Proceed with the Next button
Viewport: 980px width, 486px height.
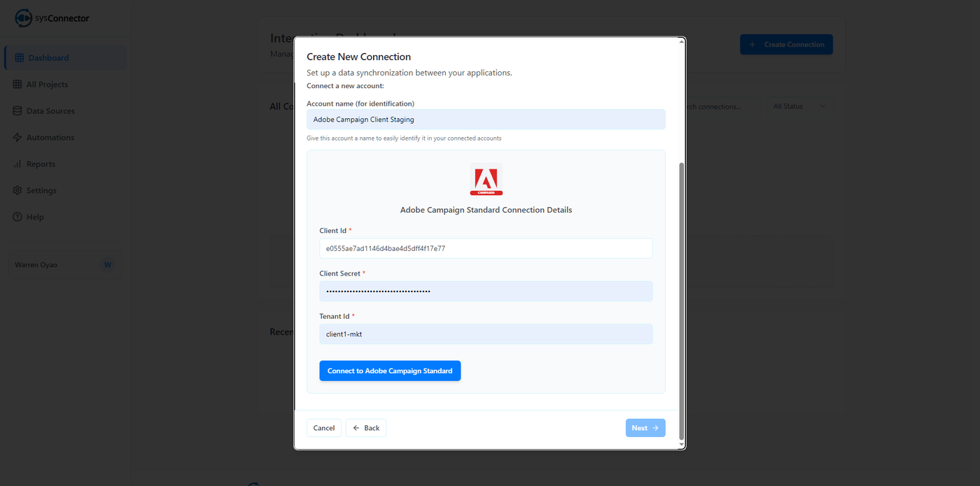click(645, 428)
